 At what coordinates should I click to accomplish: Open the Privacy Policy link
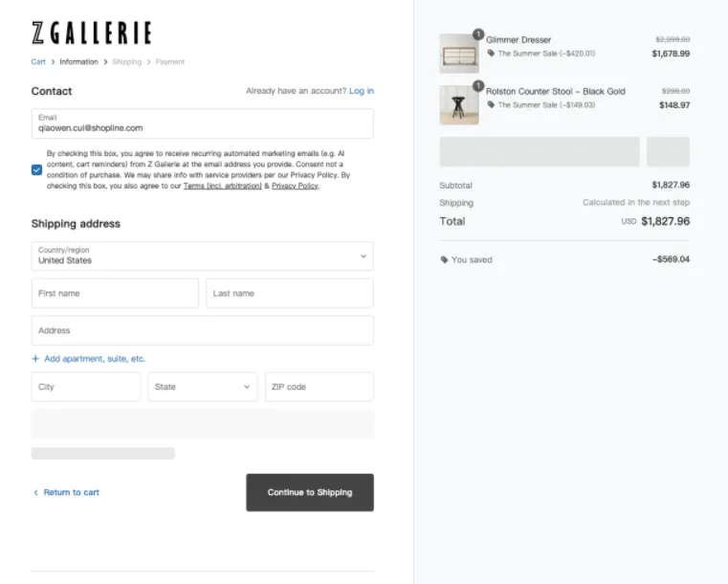coord(295,186)
